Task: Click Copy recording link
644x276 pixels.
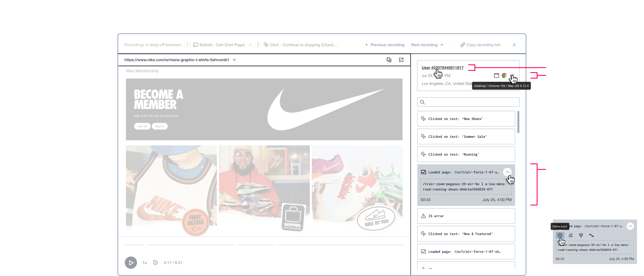Action: coord(480,45)
